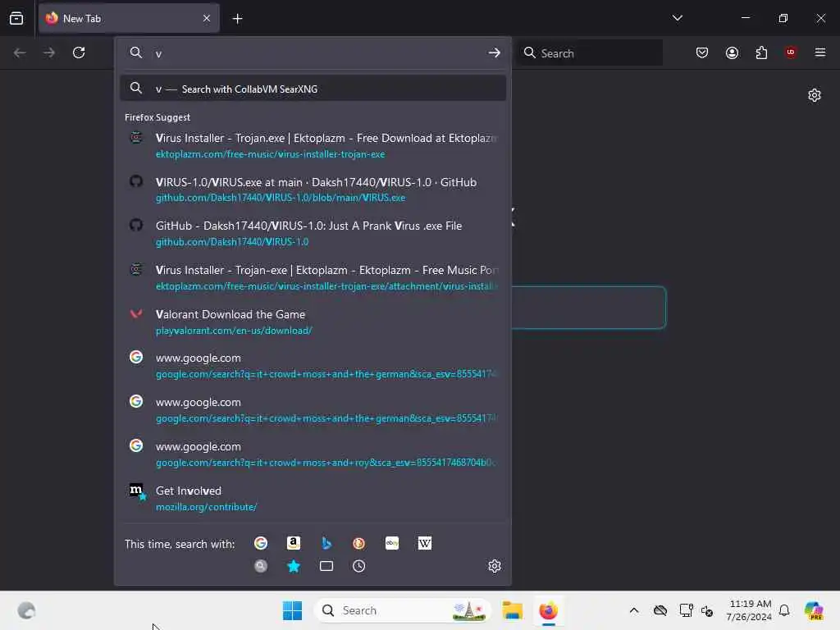
Task: Open VIRUS-1.0/VIRUS.exe at main GitHub suggestion
Action: pyautogui.click(x=313, y=189)
